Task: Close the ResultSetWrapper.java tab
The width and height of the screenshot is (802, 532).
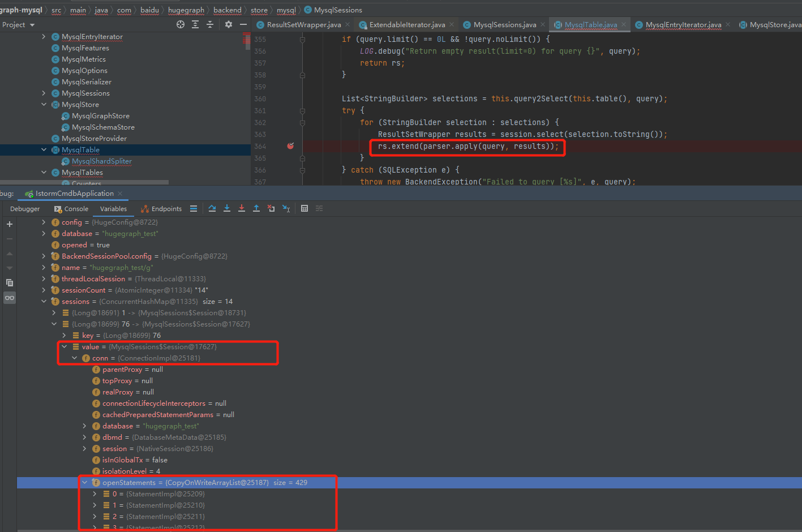Action: (x=348, y=24)
